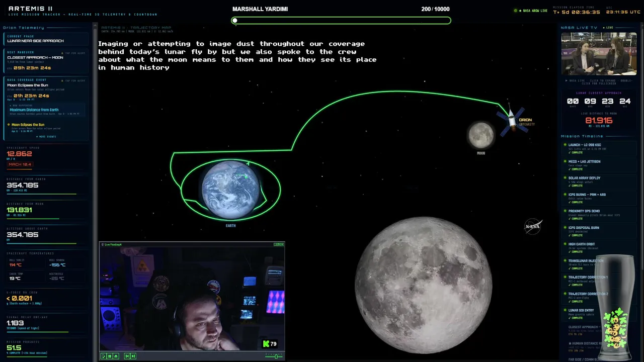
Task: Click the Orion Telemetry panel header
Action: tap(24, 28)
